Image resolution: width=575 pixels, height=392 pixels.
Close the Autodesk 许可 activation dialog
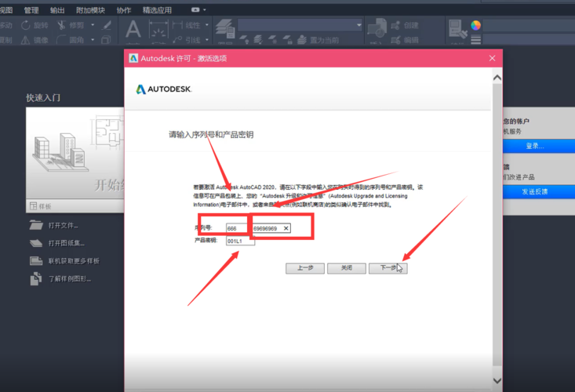click(x=492, y=58)
